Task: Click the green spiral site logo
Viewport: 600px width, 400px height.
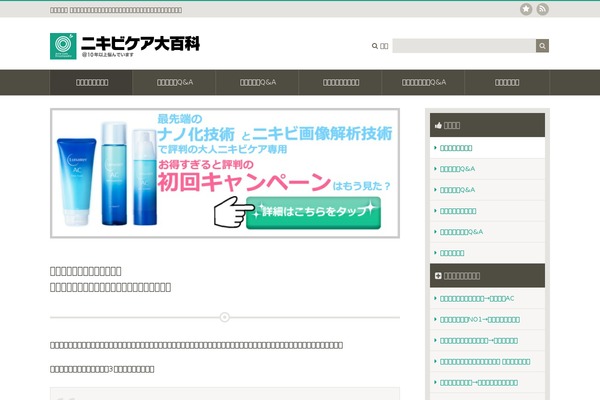Action: (x=63, y=46)
